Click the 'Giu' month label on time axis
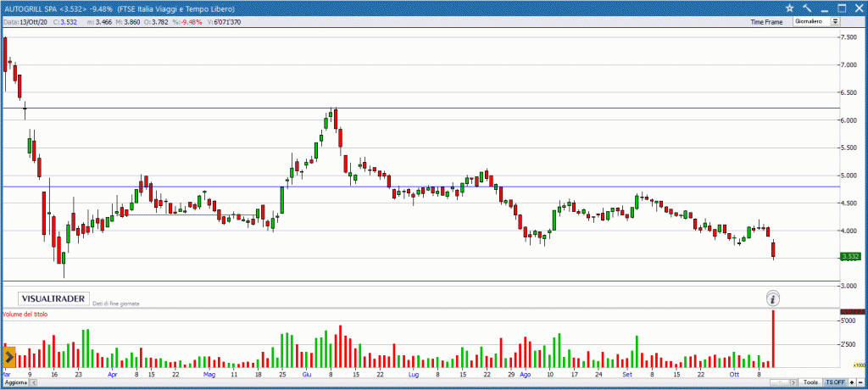868x390 pixels. point(306,375)
